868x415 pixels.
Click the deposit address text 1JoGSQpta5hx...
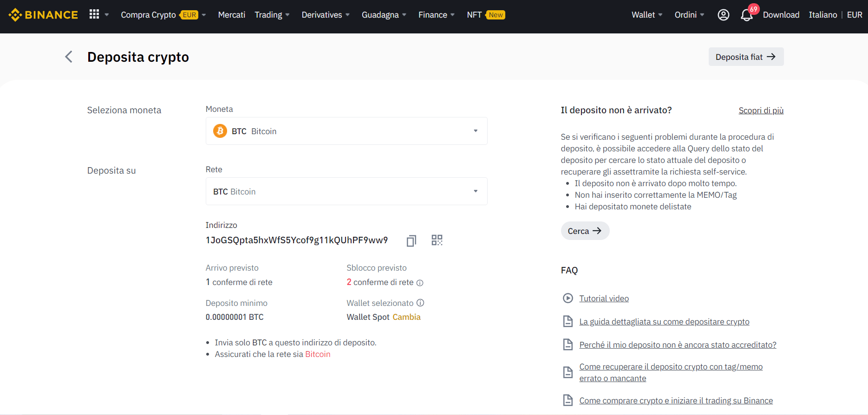click(297, 240)
